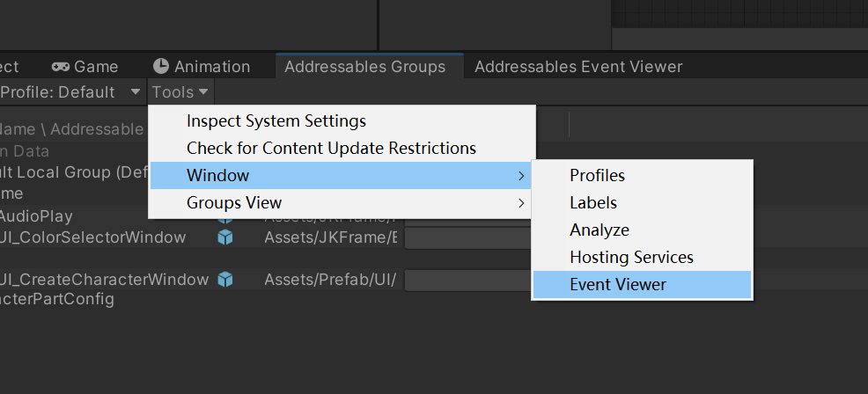The height and width of the screenshot is (394, 868).
Task: Select the UI_CreateCharacterWindow entry
Action: click(x=104, y=280)
